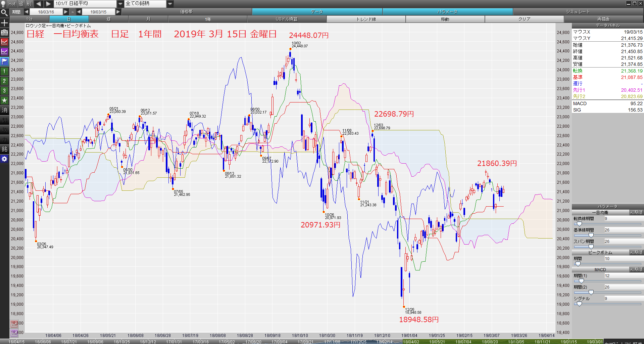
Task: Set period to 1年
Action: pyautogui.click(x=208, y=19)
